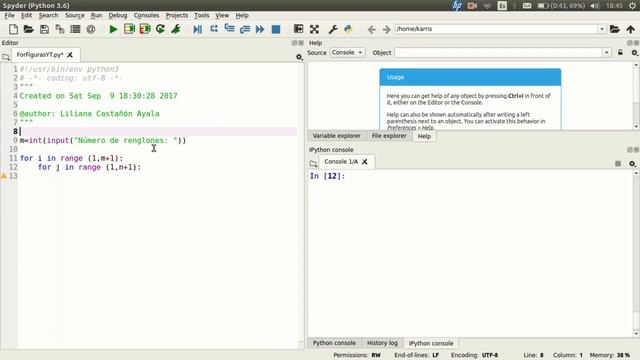Select the ForFigurasYT.py editor tab

click(40, 55)
